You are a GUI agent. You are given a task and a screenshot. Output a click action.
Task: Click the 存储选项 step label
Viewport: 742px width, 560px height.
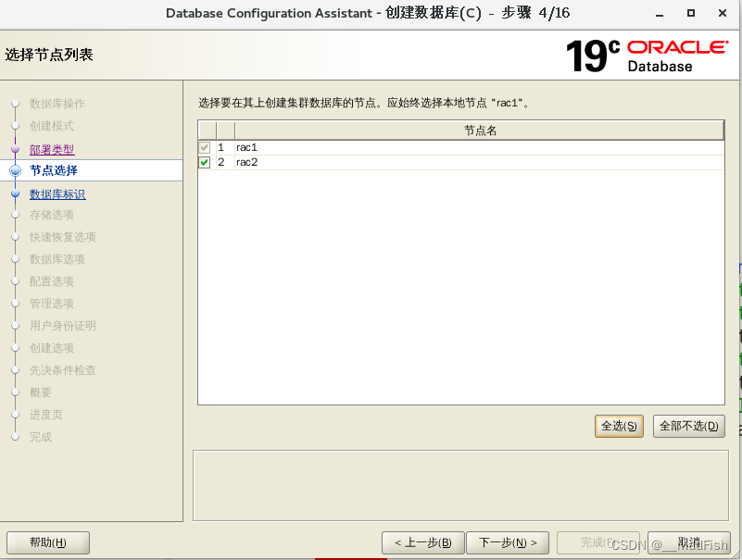52,215
